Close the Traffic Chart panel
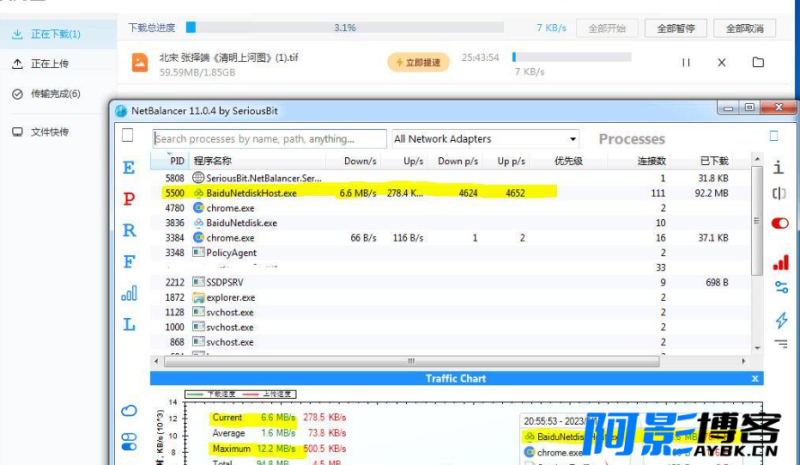Screen dimensions: 800x465 tap(755, 379)
